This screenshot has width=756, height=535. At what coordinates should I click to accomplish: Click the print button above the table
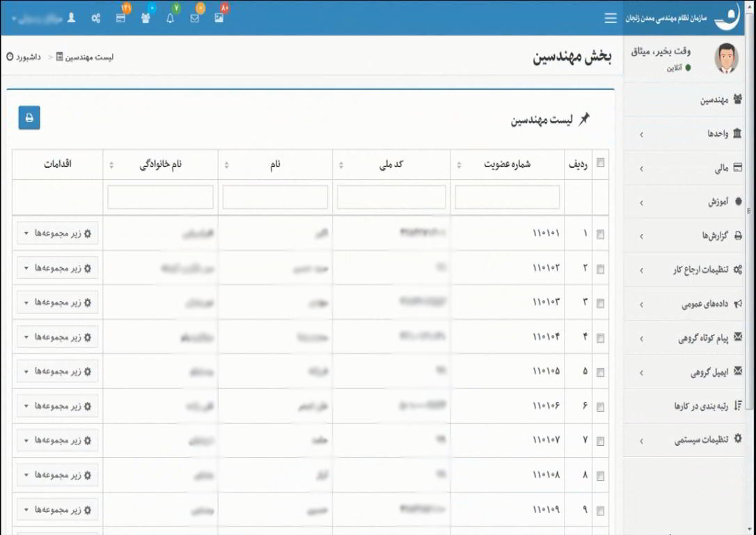click(29, 118)
